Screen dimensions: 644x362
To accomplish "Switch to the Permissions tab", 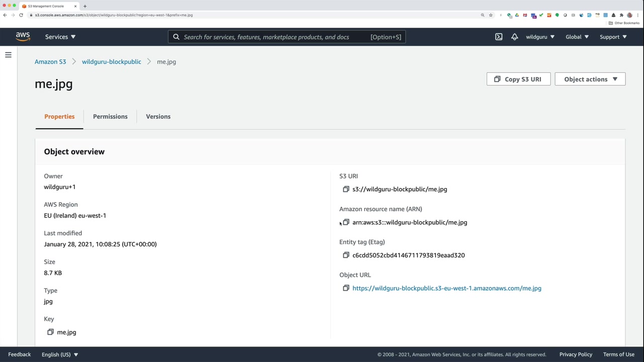I will (x=110, y=117).
